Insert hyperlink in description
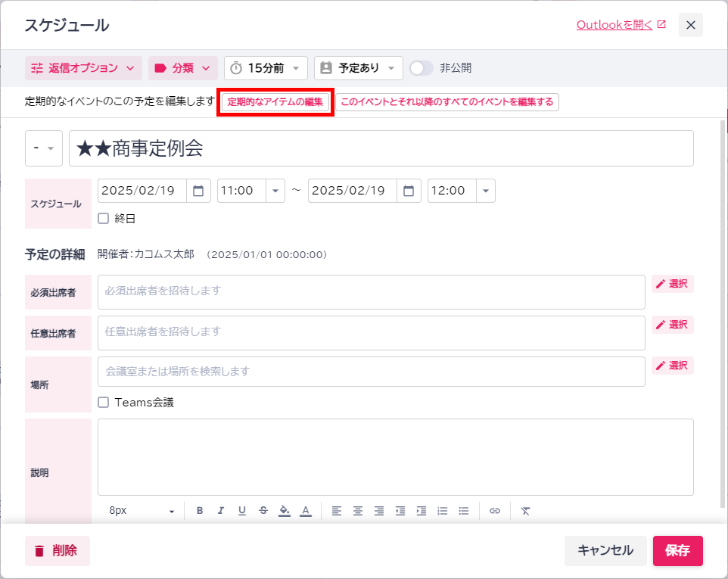 pyautogui.click(x=495, y=511)
